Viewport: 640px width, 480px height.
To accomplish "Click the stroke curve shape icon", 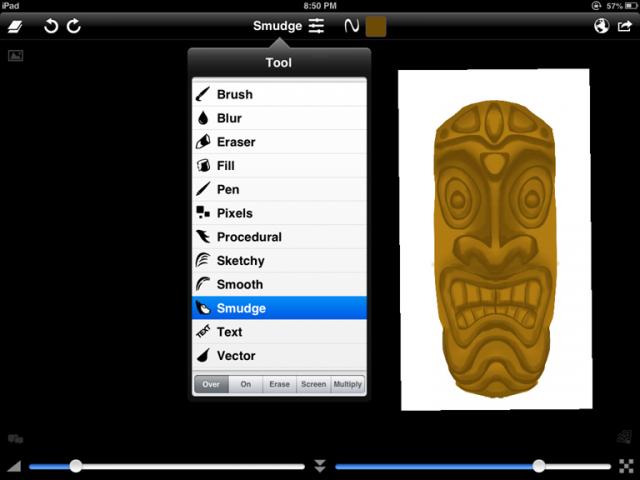I will point(351,26).
